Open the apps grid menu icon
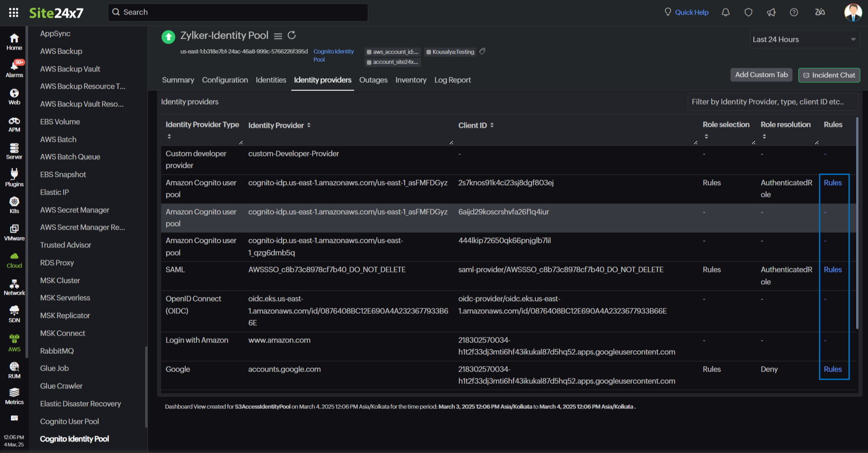 point(14,12)
